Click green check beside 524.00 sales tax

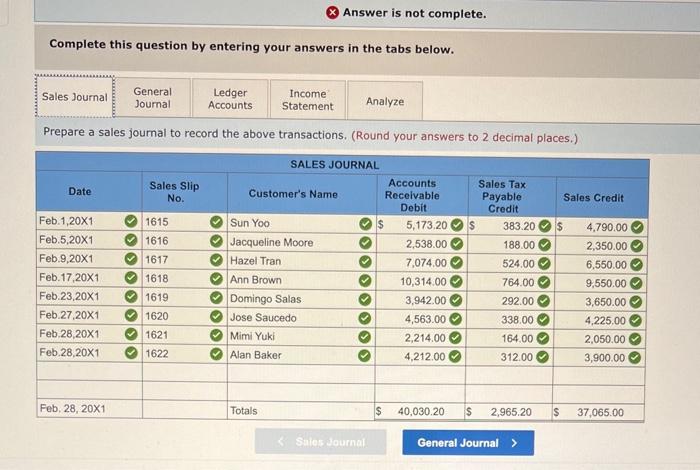click(544, 264)
